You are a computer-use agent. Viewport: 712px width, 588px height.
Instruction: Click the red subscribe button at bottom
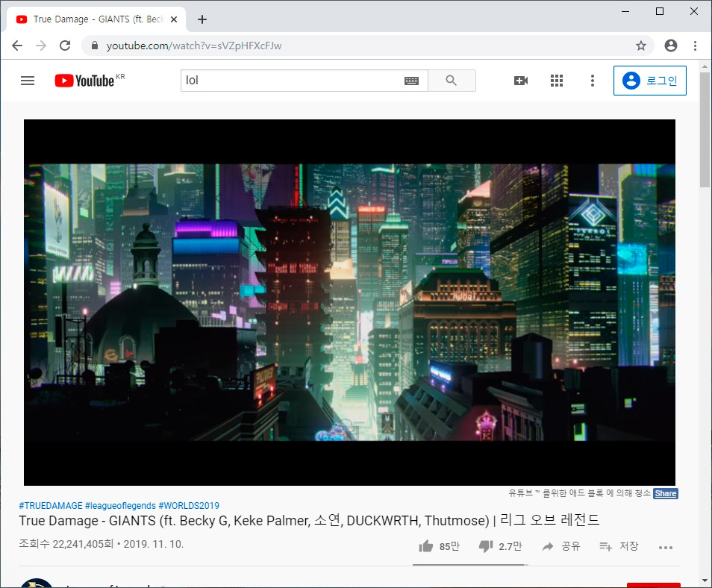[654, 585]
